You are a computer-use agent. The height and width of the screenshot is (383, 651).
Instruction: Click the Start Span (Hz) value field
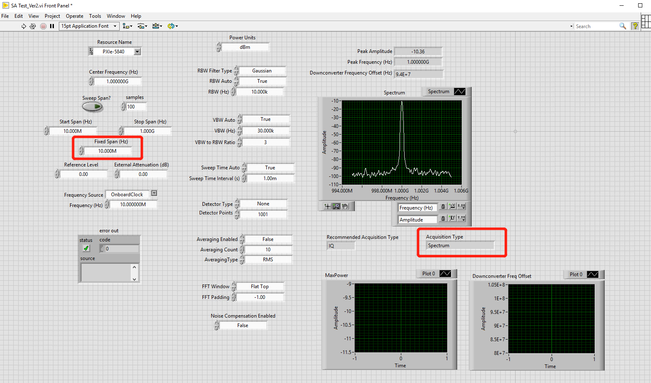[x=73, y=131]
